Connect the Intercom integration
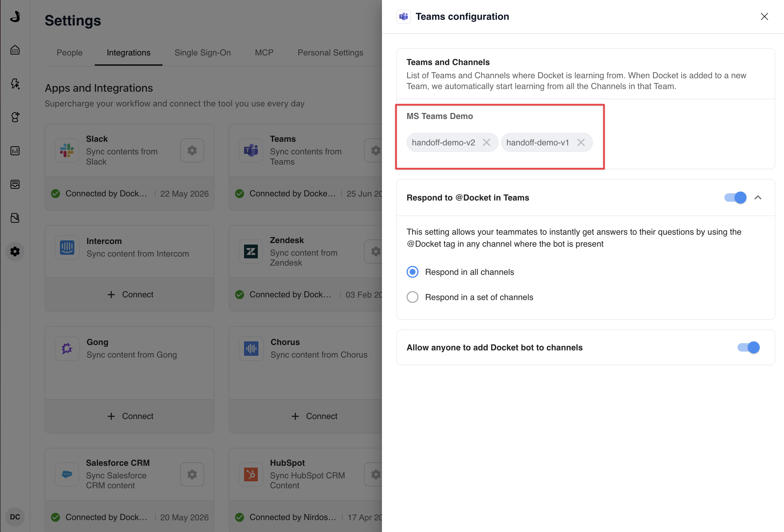Viewport: 784px width, 532px height. tap(130, 295)
